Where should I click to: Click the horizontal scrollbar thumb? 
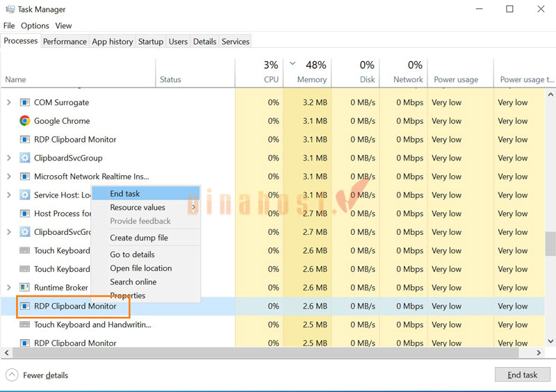click(265, 352)
